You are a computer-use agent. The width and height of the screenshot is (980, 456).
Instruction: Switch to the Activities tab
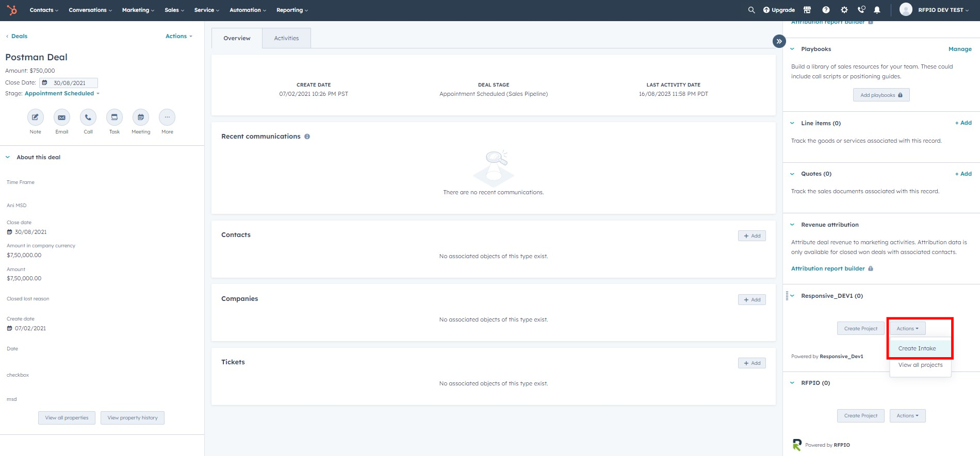(x=286, y=38)
